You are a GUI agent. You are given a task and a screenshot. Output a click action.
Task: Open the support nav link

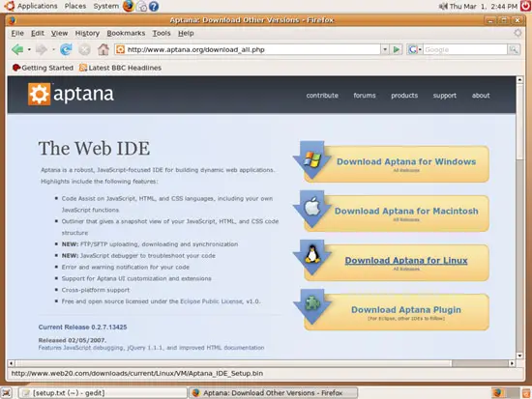(445, 96)
